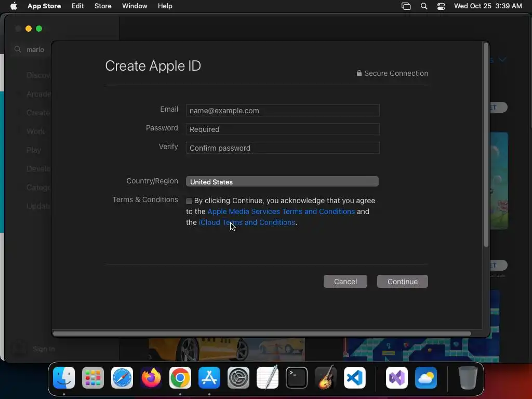Screen dimensions: 532x399
Task: Click the search magnifier icon in sidebar
Action: (18, 49)
